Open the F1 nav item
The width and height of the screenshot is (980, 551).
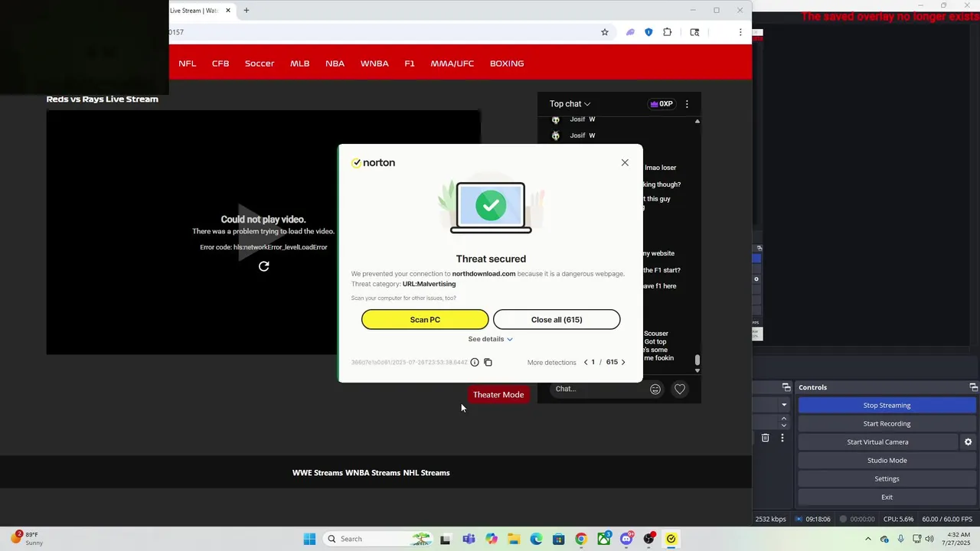[x=410, y=64]
